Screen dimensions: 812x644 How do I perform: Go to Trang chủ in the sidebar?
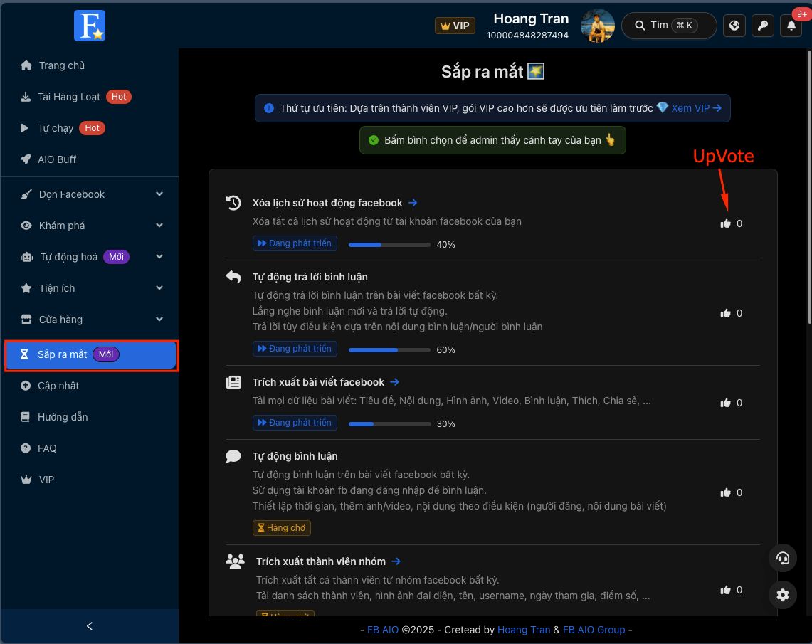pyautogui.click(x=62, y=65)
